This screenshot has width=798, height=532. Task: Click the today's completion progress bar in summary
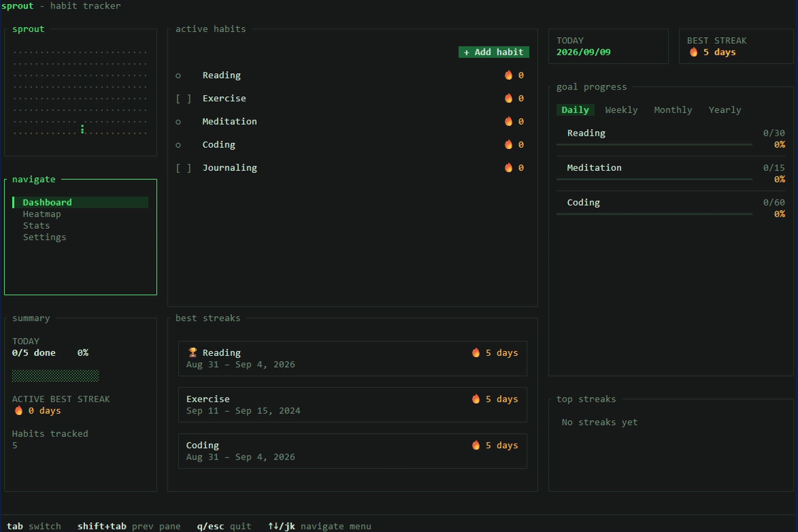pyautogui.click(x=55, y=376)
